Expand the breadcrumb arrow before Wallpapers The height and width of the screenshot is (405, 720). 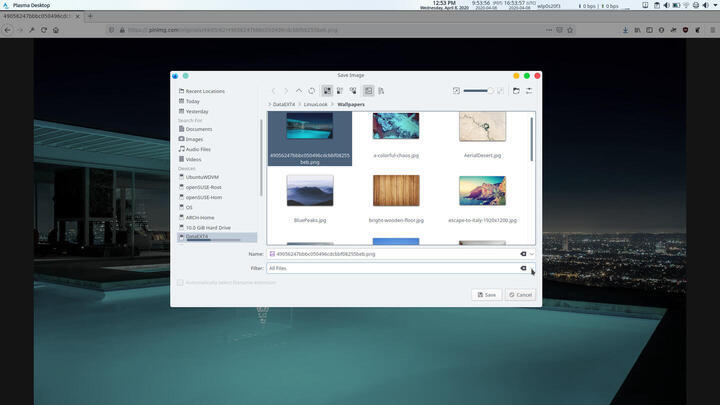(332, 105)
